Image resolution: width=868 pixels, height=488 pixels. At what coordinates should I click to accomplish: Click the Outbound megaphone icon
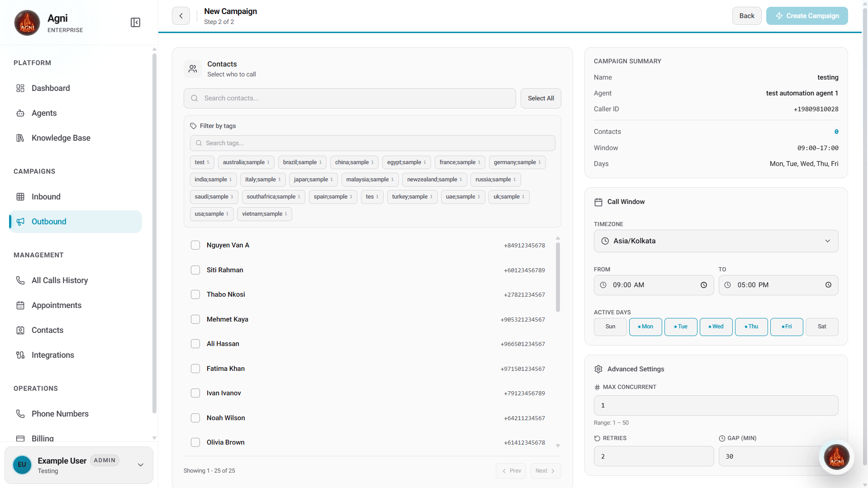pos(20,222)
